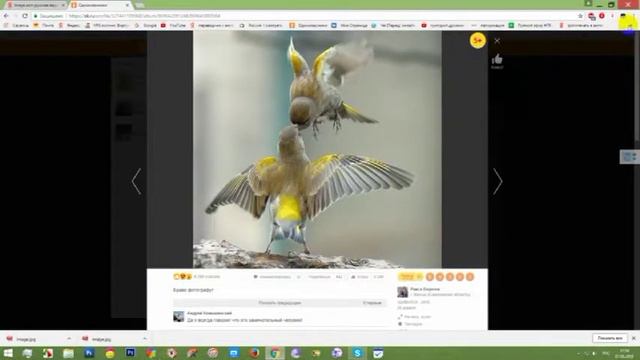Image resolution: width=640 pixels, height=360 pixels.
Task: Switch to the first browser tab
Action: (35, 5)
